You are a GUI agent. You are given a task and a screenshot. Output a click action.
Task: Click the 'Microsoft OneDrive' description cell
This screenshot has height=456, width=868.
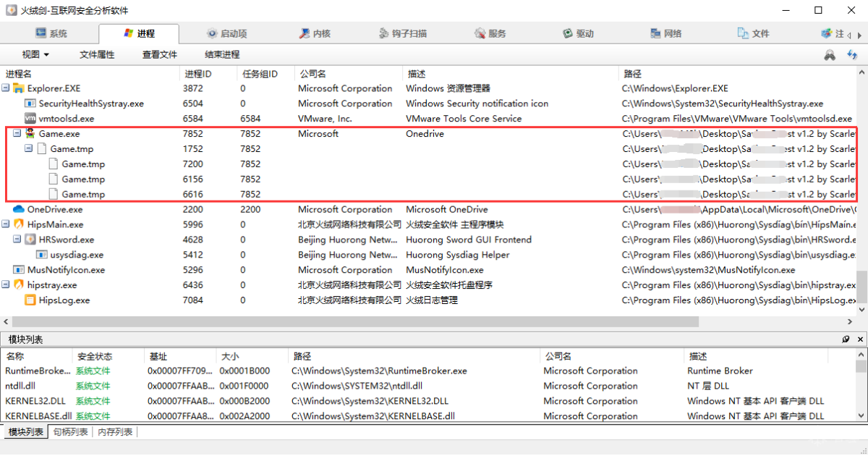click(446, 209)
